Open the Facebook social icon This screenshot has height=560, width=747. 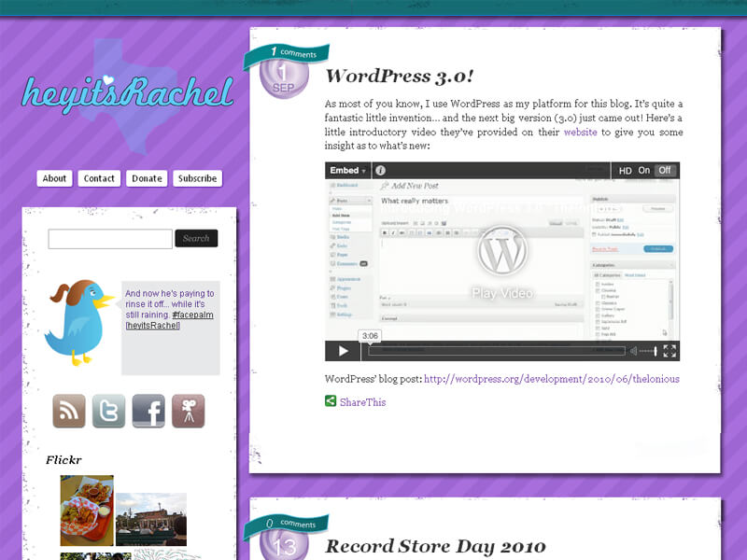point(148,411)
